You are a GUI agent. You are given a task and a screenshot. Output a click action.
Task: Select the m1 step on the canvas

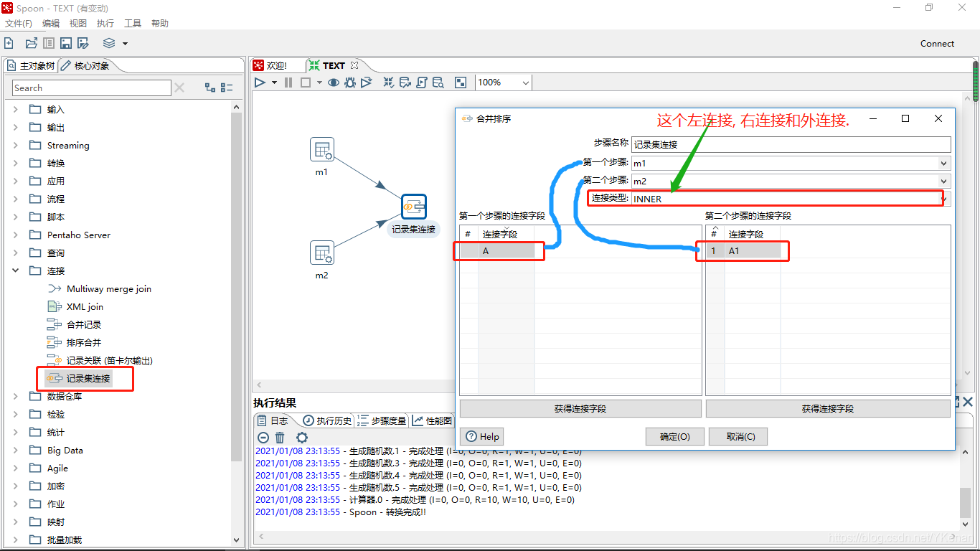(322, 150)
